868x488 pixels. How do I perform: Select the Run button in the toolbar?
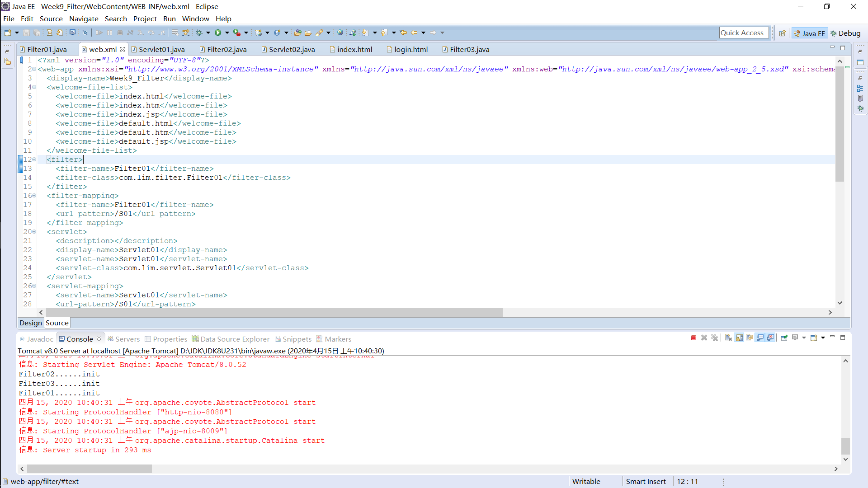pos(217,33)
